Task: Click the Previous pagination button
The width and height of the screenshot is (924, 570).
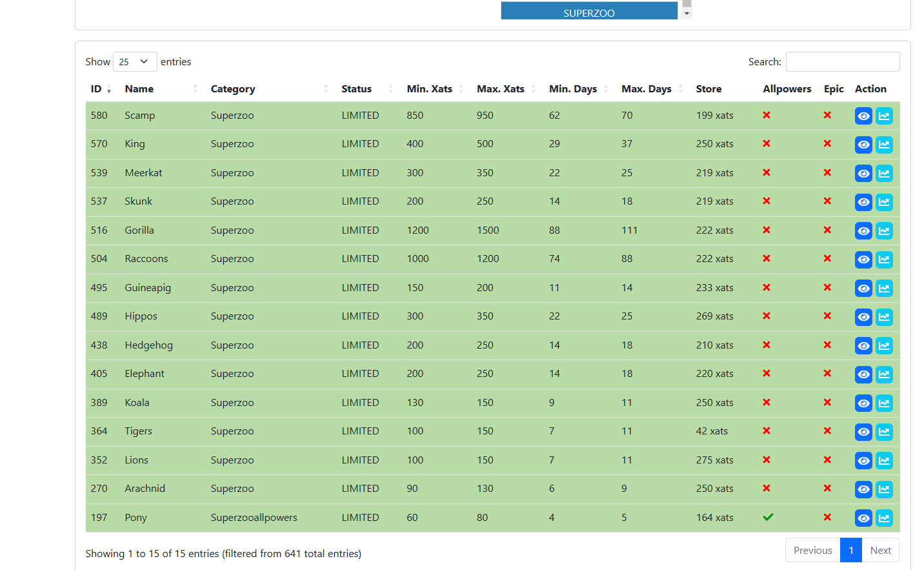Action: (x=812, y=550)
